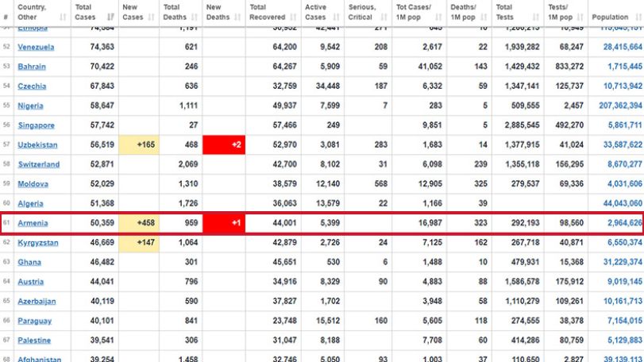Select Uzbekistan new cases +165 cell
The width and height of the screenshot is (644, 362).
click(139, 145)
